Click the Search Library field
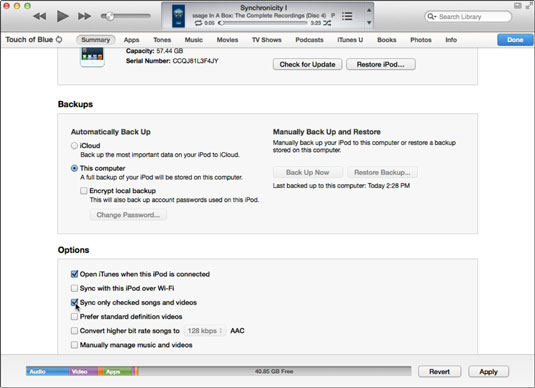This screenshot has height=388, width=535. point(468,16)
